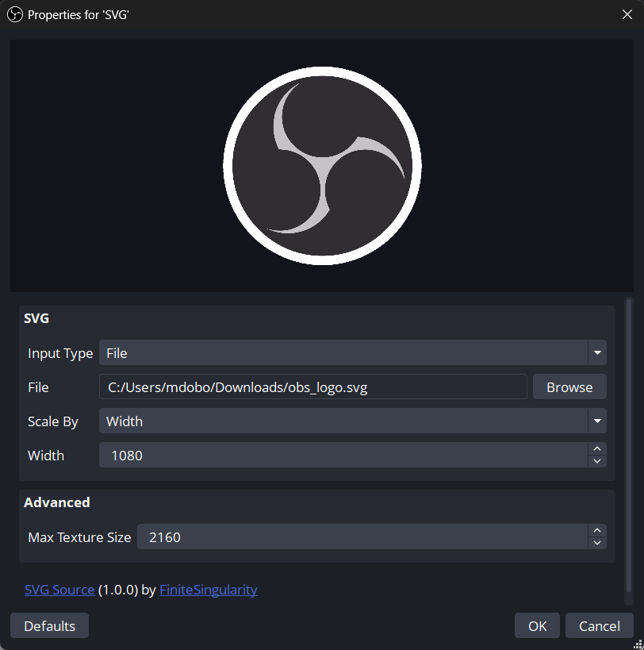Viewport: 644px width, 650px height.
Task: Increment Max Texture Size with the up arrow
Action: point(597,531)
